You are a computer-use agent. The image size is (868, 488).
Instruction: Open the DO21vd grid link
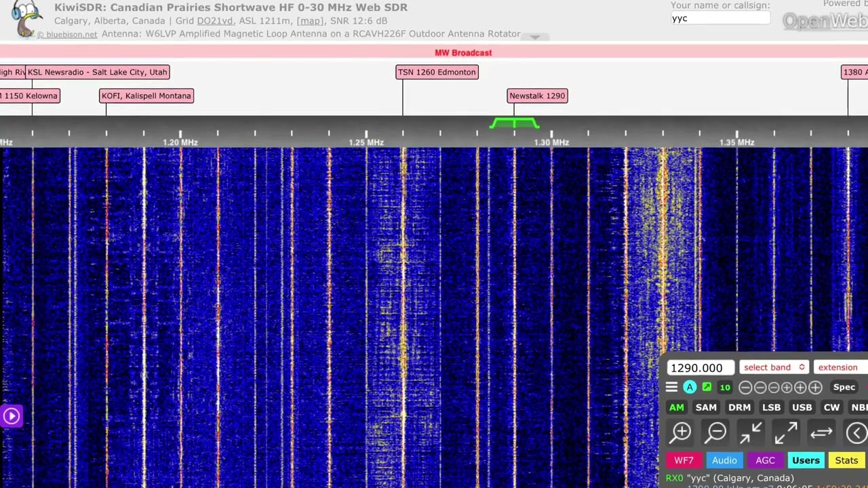[x=215, y=21]
